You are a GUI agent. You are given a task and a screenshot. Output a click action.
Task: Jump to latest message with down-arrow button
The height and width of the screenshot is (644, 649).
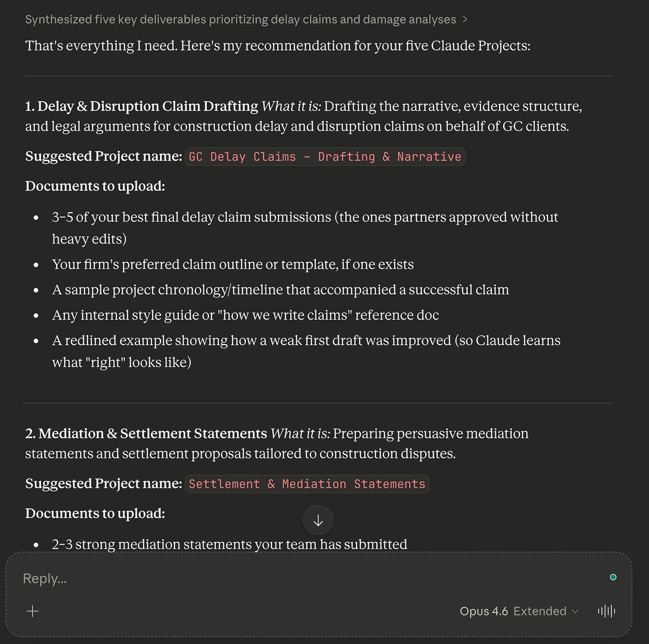point(318,520)
